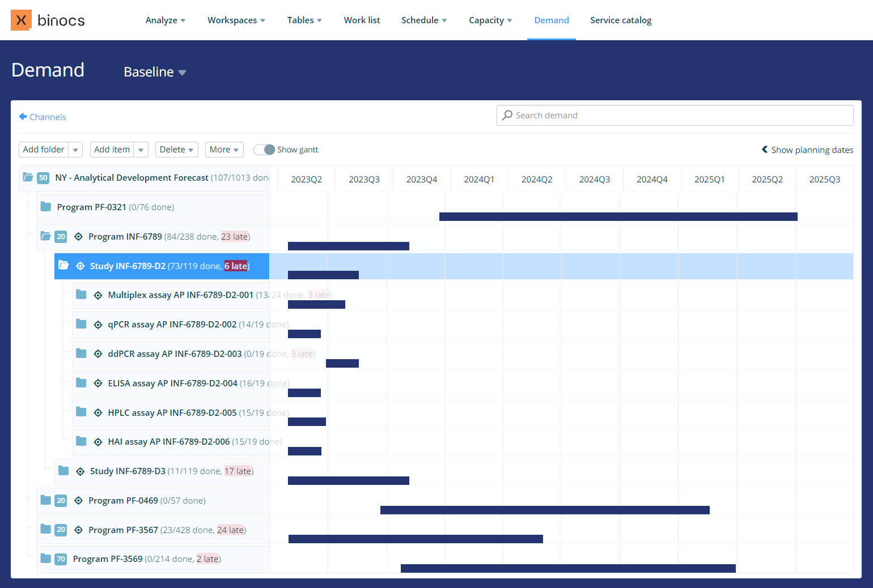This screenshot has width=873, height=588.
Task: Click target icon of qPCR assay row
Action: (98, 325)
